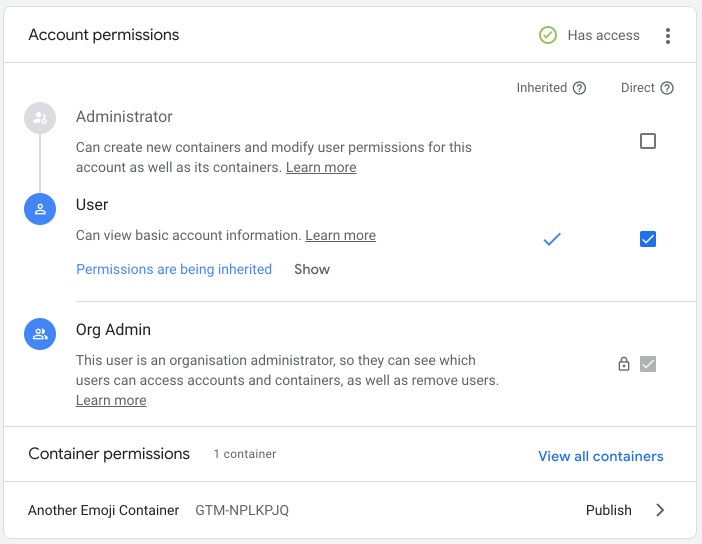702x544 pixels.
Task: Click the Org Admin group icon
Action: [40, 334]
